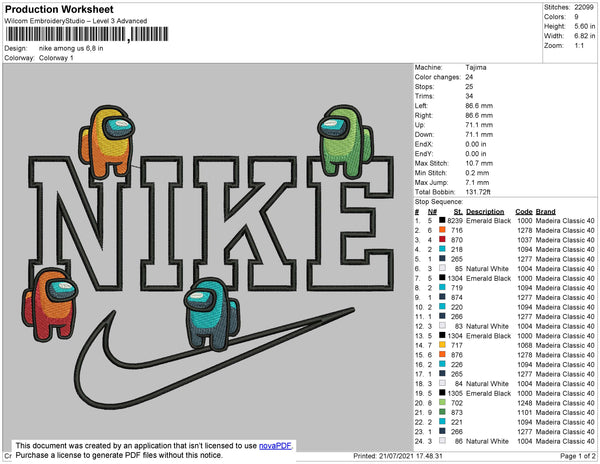Select the Stitches value 22099
This screenshot has width=600, height=464.
coord(584,7)
